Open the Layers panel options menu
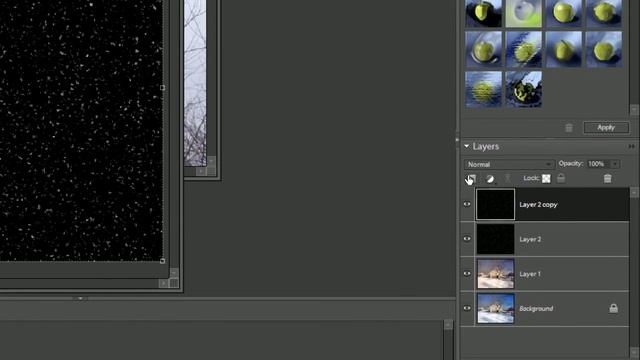Screen dimensions: 640x360 (632, 146)
